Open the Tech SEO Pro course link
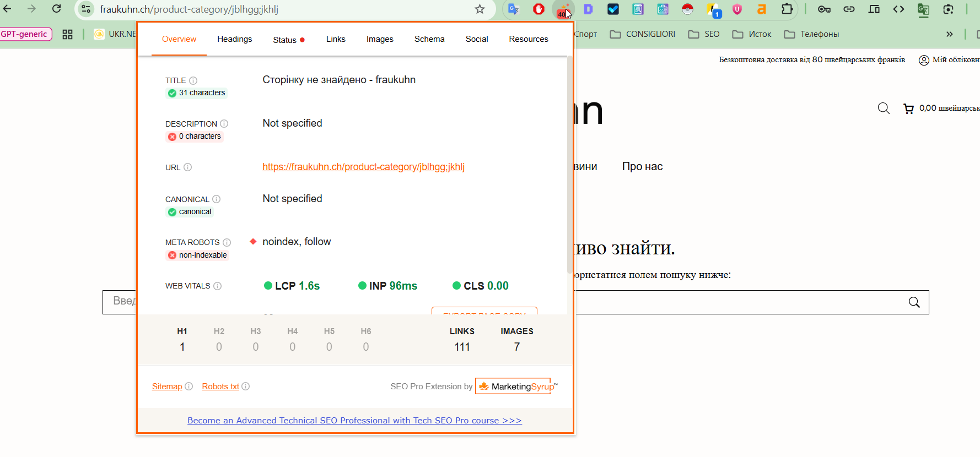This screenshot has width=980, height=457. pos(354,421)
